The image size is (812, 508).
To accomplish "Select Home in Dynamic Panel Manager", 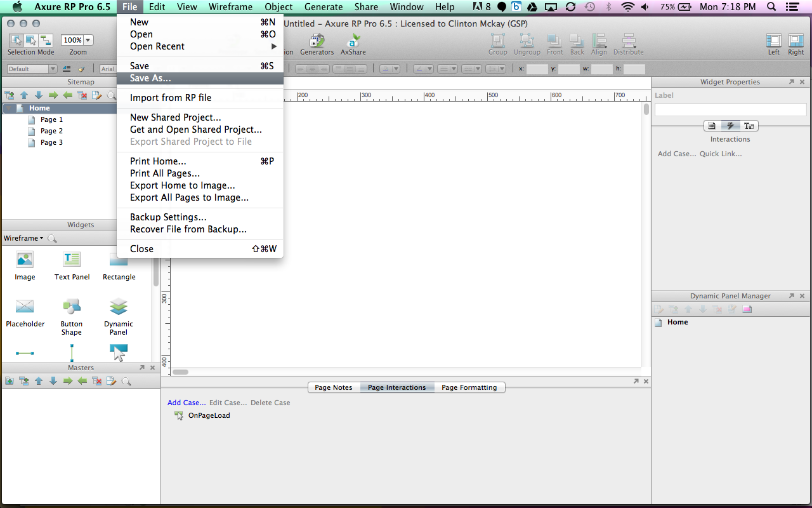I will coord(678,322).
